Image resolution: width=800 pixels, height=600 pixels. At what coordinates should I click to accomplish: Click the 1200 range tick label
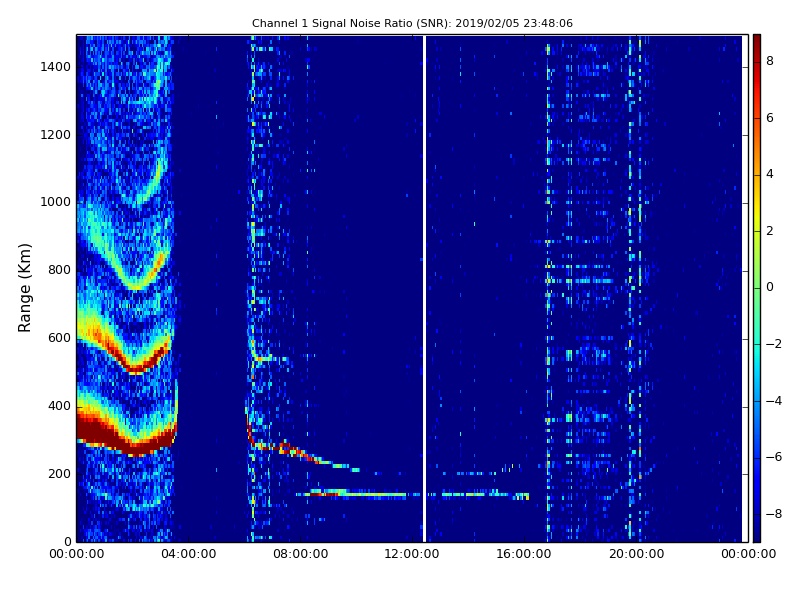pyautogui.click(x=55, y=135)
